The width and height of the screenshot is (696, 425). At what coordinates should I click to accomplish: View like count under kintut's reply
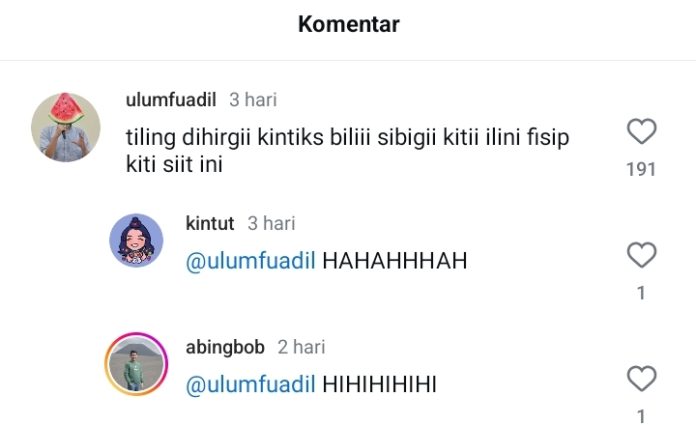641,293
